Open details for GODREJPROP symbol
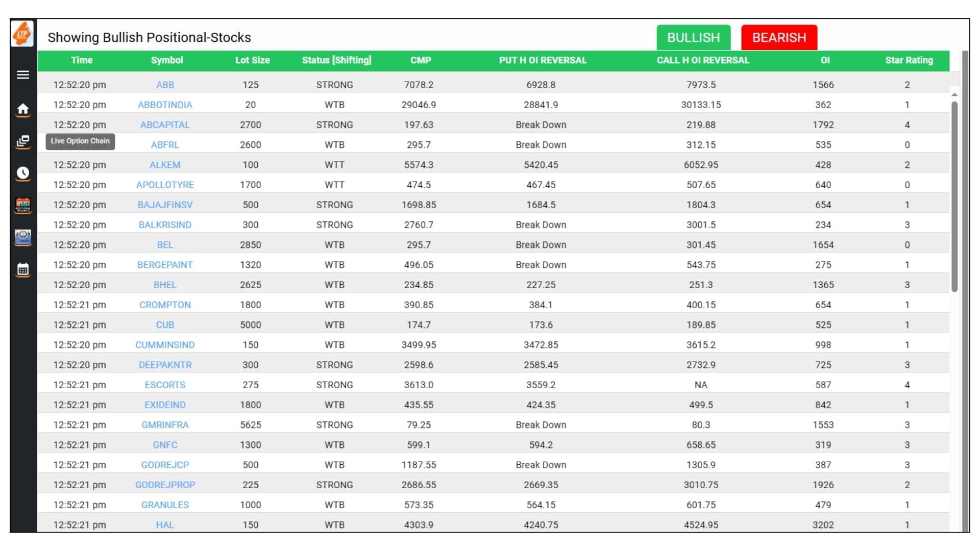This screenshot has width=980, height=551. [x=165, y=485]
